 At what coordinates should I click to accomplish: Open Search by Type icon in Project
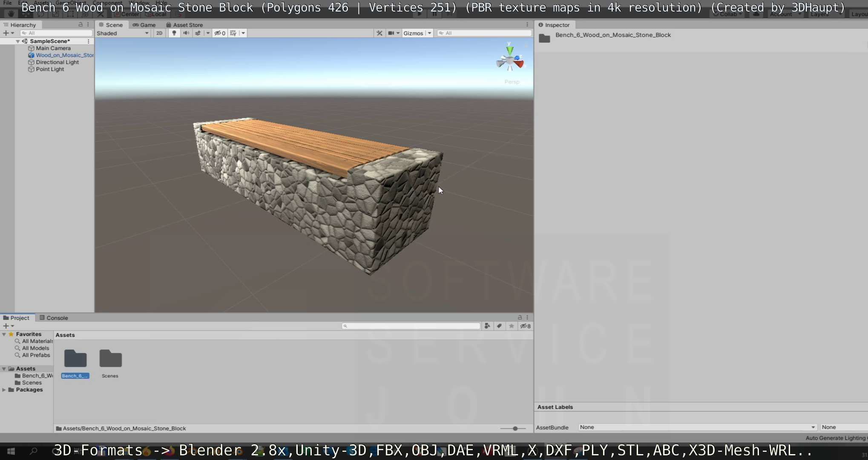coord(487,326)
